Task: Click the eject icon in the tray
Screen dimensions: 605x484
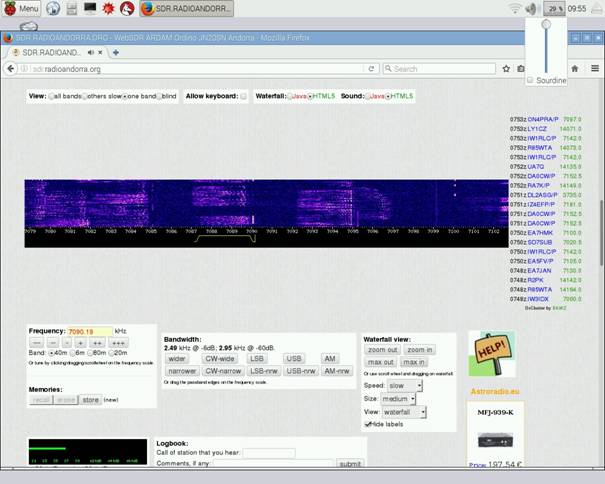Action: pos(597,8)
